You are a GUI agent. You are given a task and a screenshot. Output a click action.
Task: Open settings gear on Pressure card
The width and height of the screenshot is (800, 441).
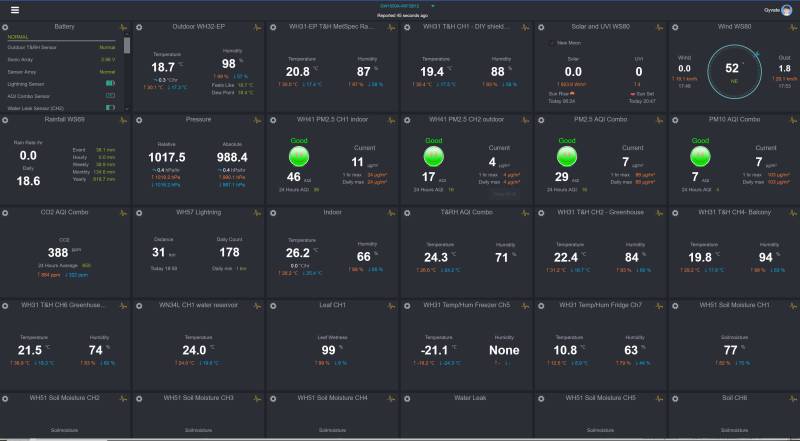pyautogui.click(x=139, y=120)
